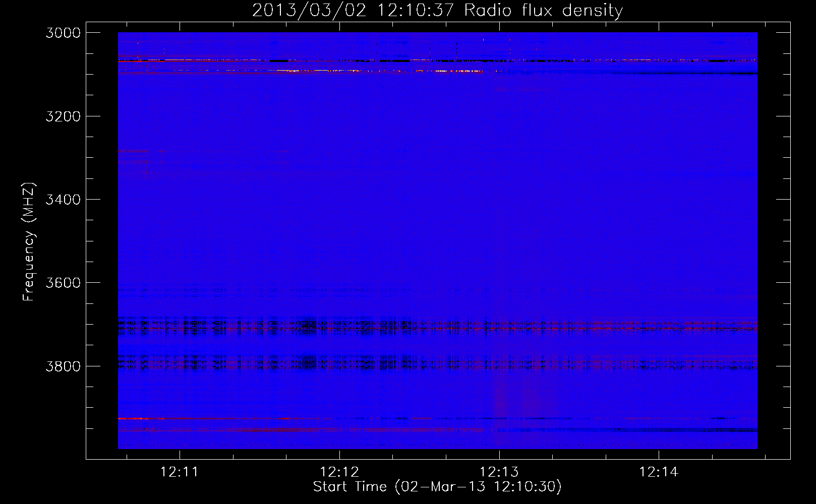The width and height of the screenshot is (816, 504).
Task: Click the 12:12 time tick label
Action: pos(339,472)
